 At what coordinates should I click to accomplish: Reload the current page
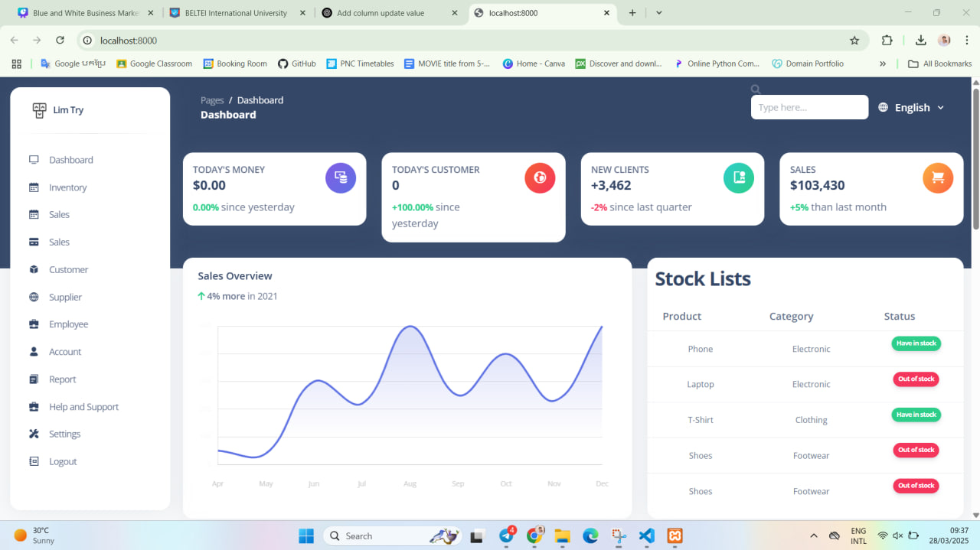60,41
